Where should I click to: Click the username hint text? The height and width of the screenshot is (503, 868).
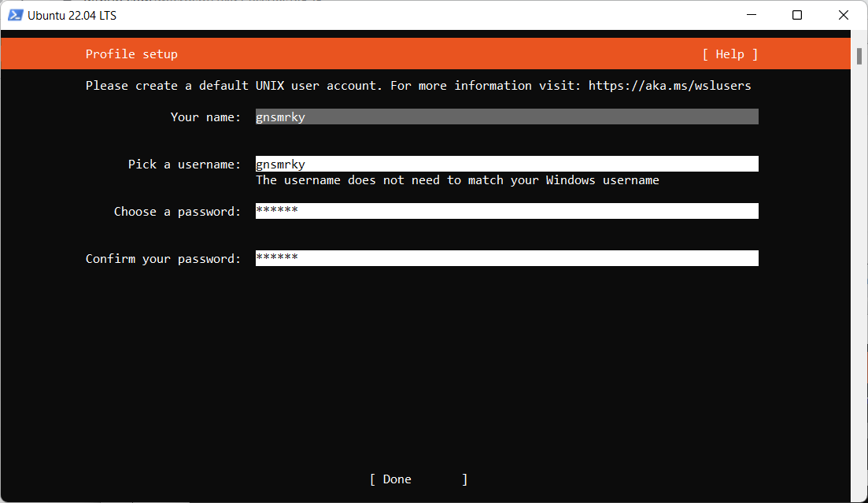point(456,179)
